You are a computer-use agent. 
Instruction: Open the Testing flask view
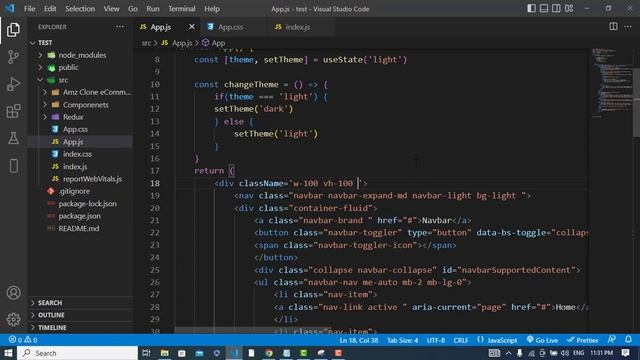[13, 138]
